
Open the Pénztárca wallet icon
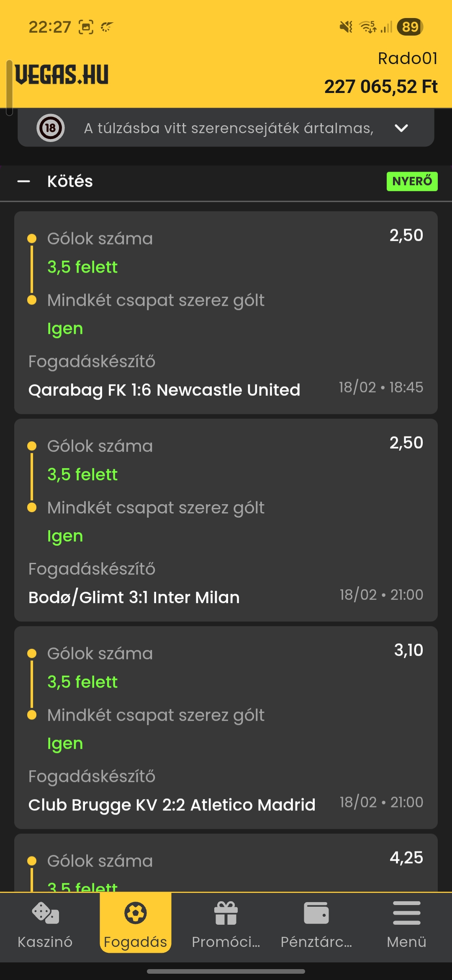316,913
